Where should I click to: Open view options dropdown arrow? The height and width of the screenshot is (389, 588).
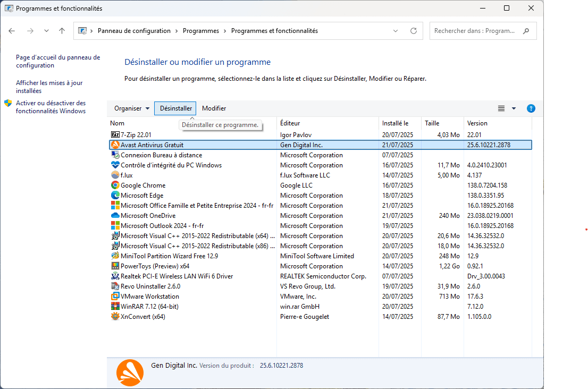point(514,109)
